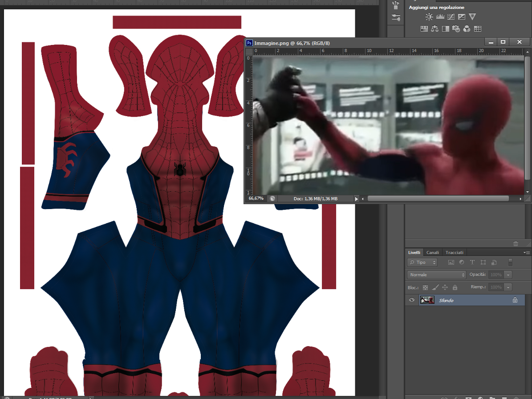Viewport: 532px width, 399px height.
Task: Add a Channel Mixer adjustment
Action: click(x=467, y=29)
